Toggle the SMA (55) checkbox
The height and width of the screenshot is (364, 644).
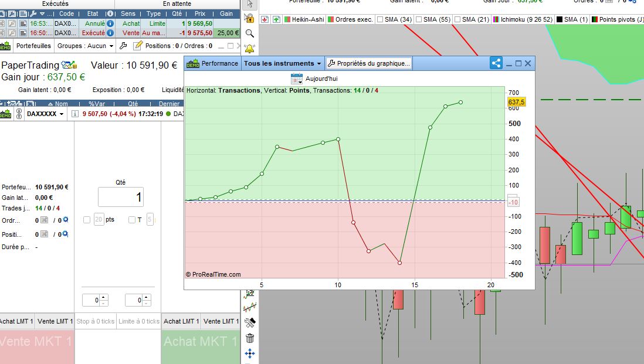pos(419,19)
